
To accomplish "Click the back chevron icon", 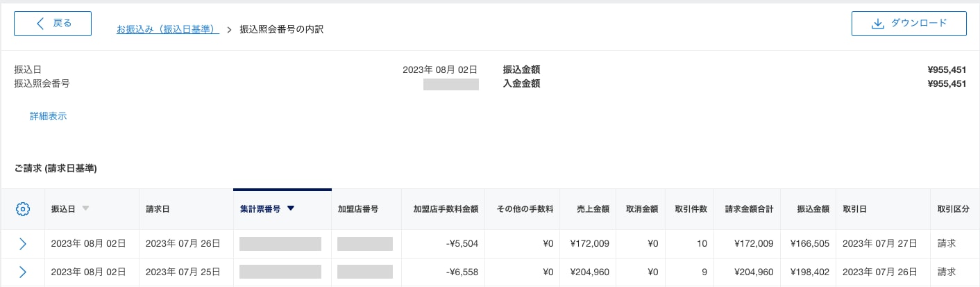I will (40, 24).
